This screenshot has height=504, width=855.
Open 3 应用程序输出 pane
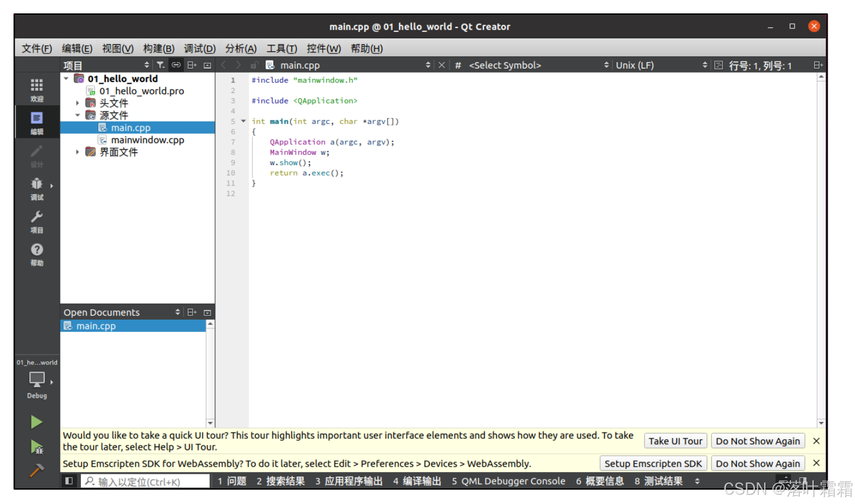(349, 481)
